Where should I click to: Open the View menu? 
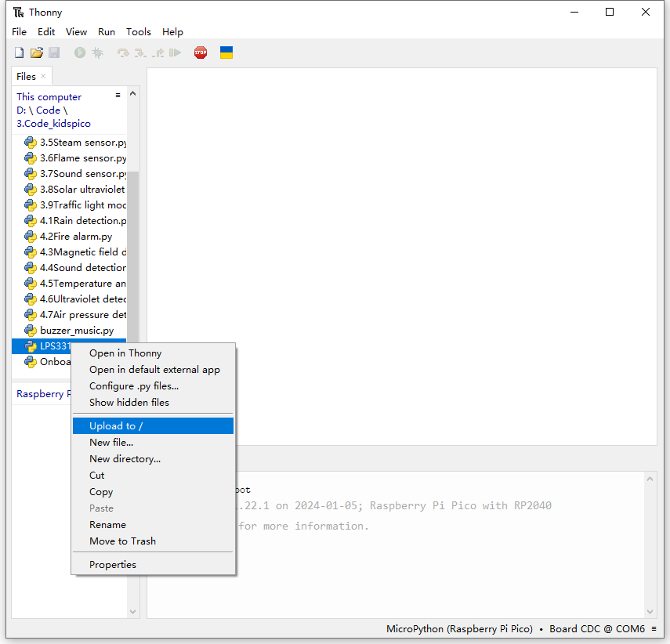77,32
